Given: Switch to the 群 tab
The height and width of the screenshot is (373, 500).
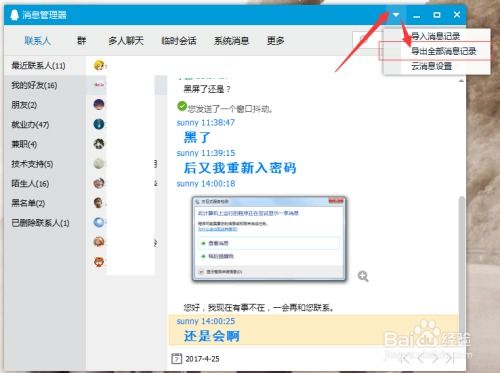Looking at the screenshot, I should [x=81, y=41].
